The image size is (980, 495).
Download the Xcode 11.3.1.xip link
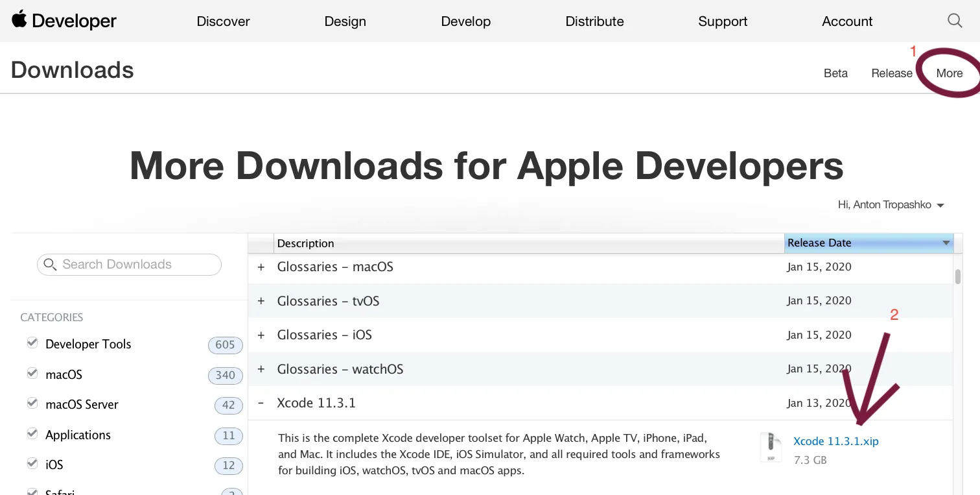836,441
